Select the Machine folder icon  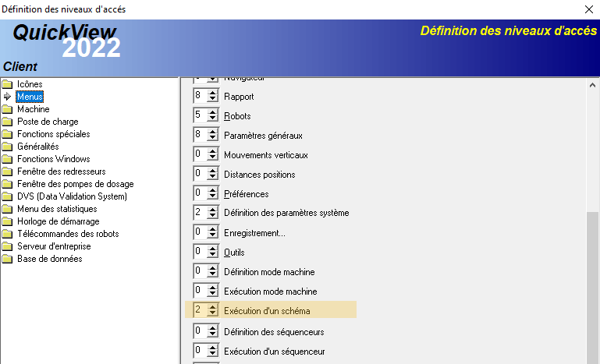(x=7, y=109)
